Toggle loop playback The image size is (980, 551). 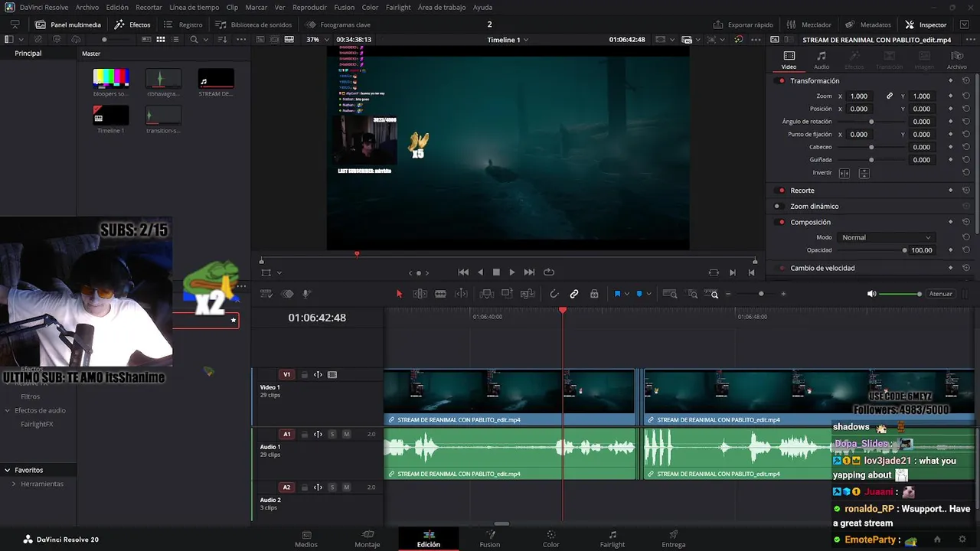549,272
